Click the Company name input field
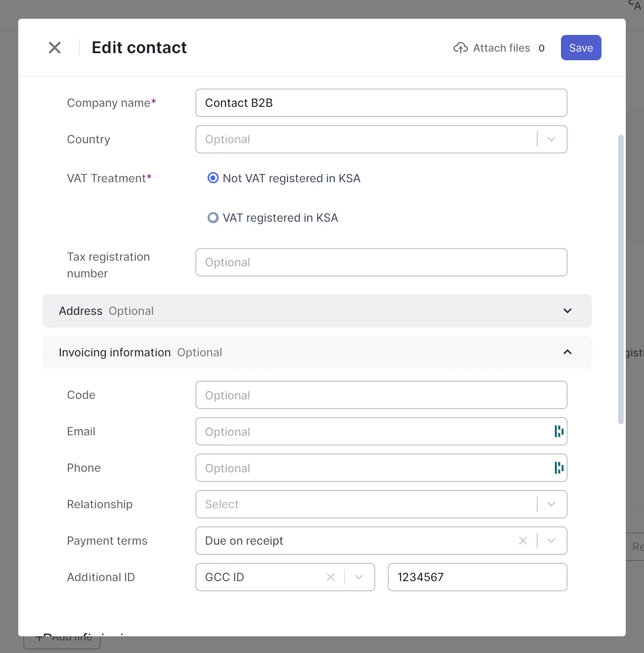The width and height of the screenshot is (644, 653). [x=381, y=103]
